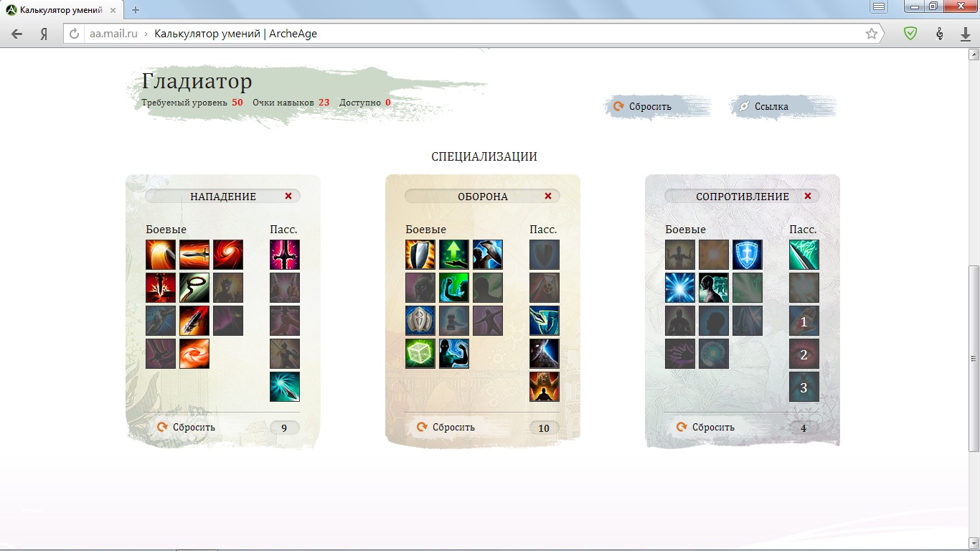This screenshot has height=551, width=980.
Task: Select the stone face passive in Оборона
Action: (x=545, y=354)
